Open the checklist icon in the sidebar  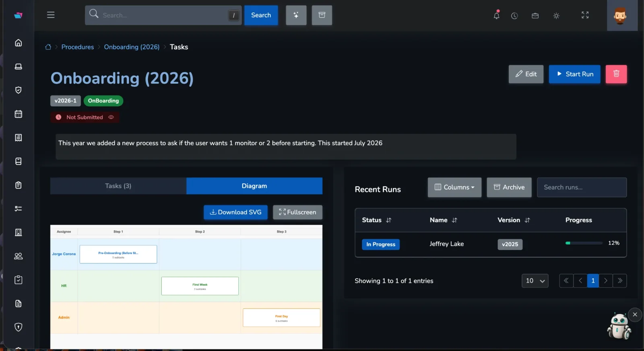[19, 209]
